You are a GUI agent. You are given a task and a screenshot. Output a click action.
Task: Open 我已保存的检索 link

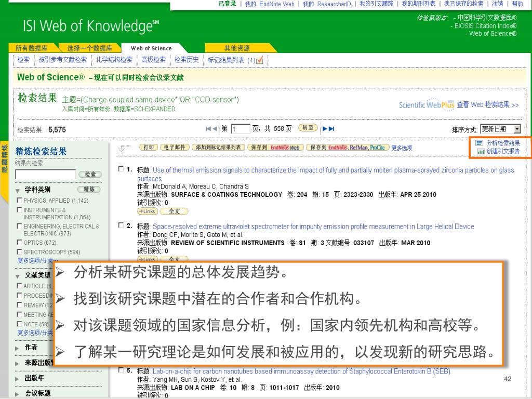point(463,4)
